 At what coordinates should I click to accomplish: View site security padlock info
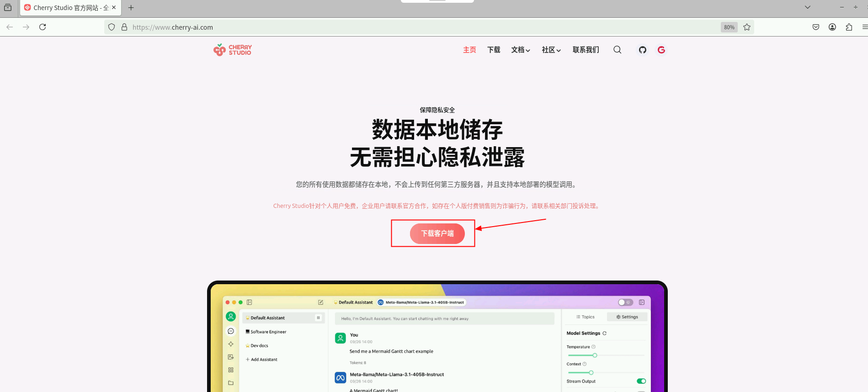click(124, 27)
